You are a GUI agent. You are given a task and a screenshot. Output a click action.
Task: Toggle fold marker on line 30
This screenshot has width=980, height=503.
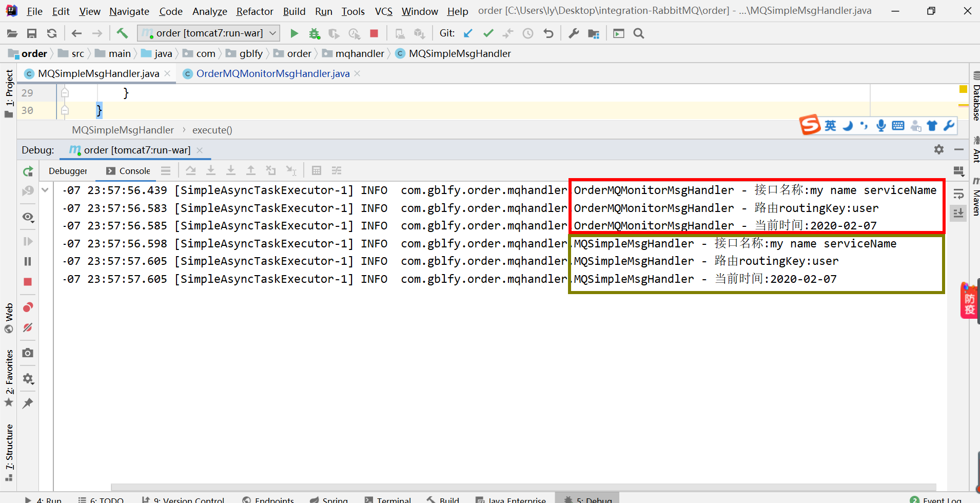65,110
